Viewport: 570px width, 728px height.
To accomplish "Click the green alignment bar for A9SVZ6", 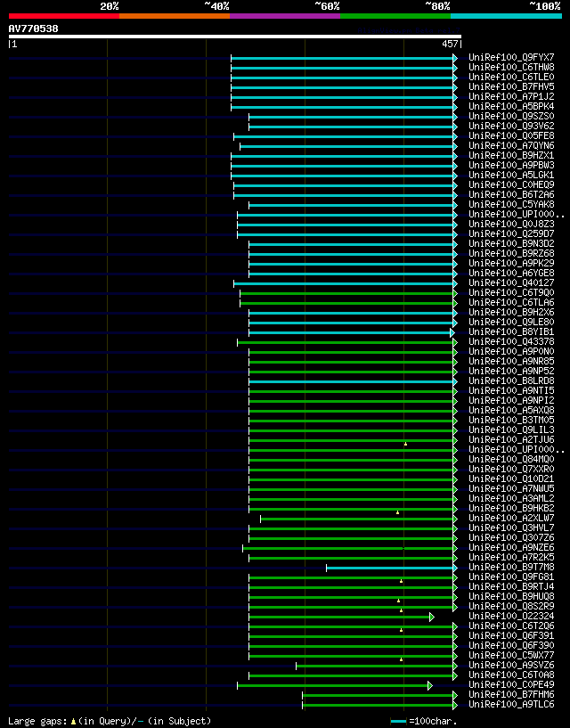I will [x=375, y=666].
